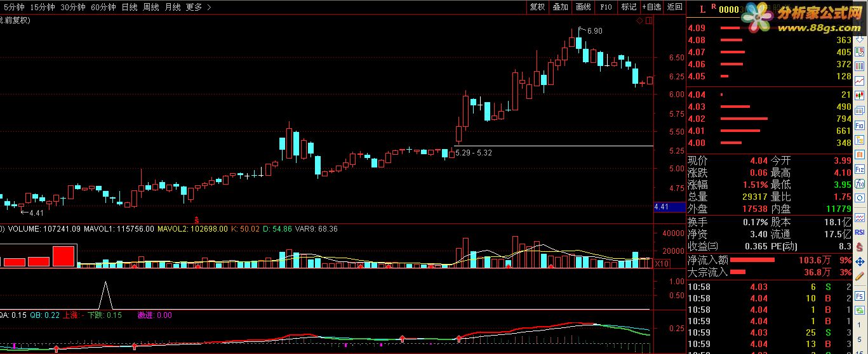This screenshot has width=868, height=354.
Task: Select the 60分钟 period tab
Action: [x=103, y=7]
